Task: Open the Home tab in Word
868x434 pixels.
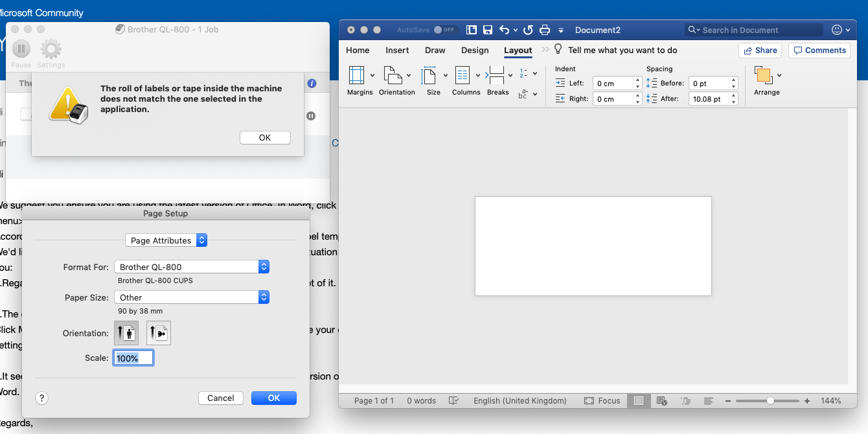Action: [x=358, y=50]
